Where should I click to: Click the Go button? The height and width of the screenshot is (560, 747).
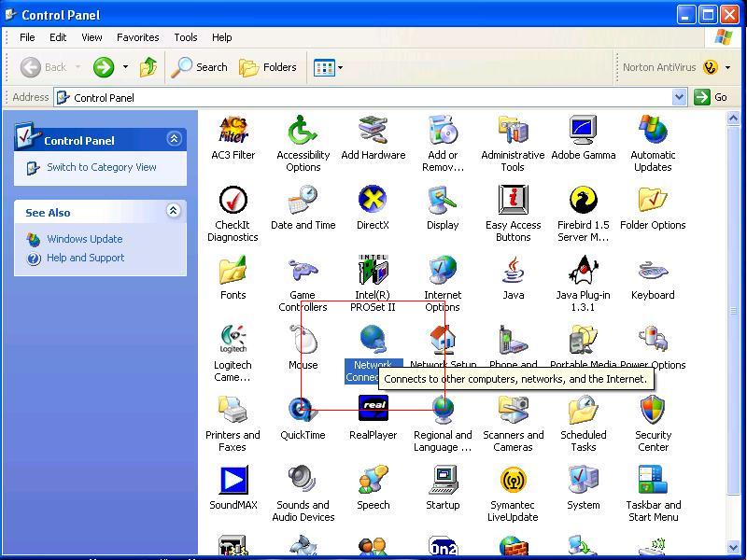tap(711, 97)
